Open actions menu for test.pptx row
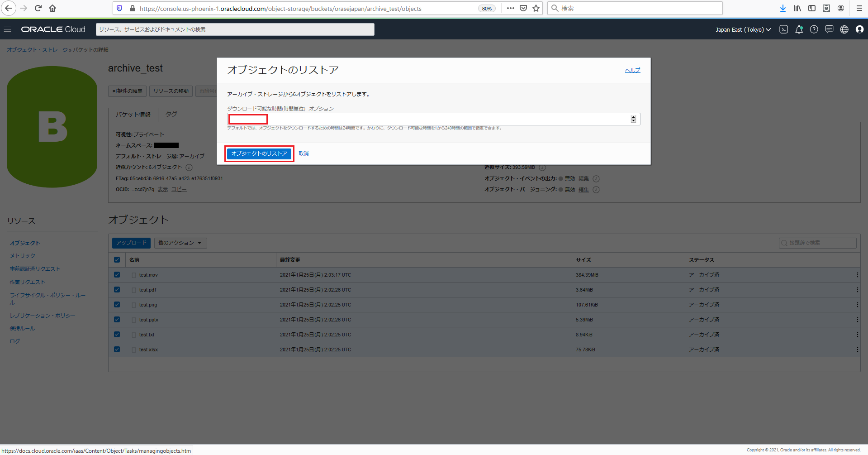Viewport: 868px width, 455px height. [x=857, y=320]
